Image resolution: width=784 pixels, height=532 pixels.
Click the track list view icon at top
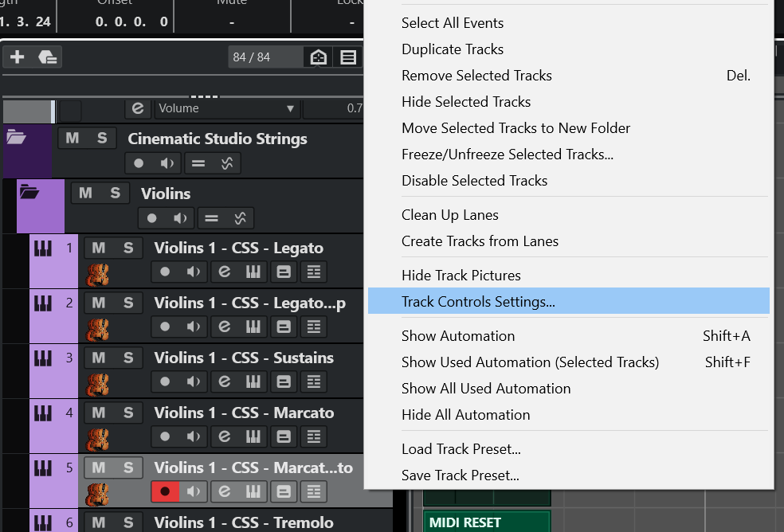[x=348, y=57]
